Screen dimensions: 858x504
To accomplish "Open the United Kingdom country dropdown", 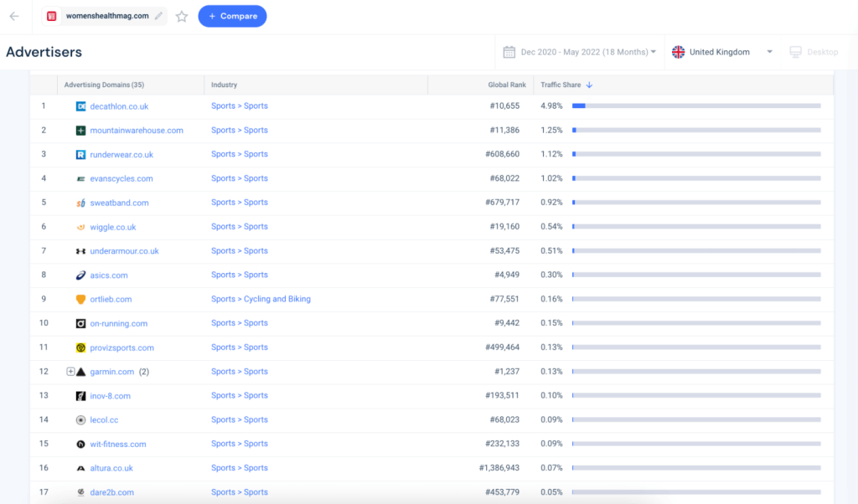I will (723, 52).
